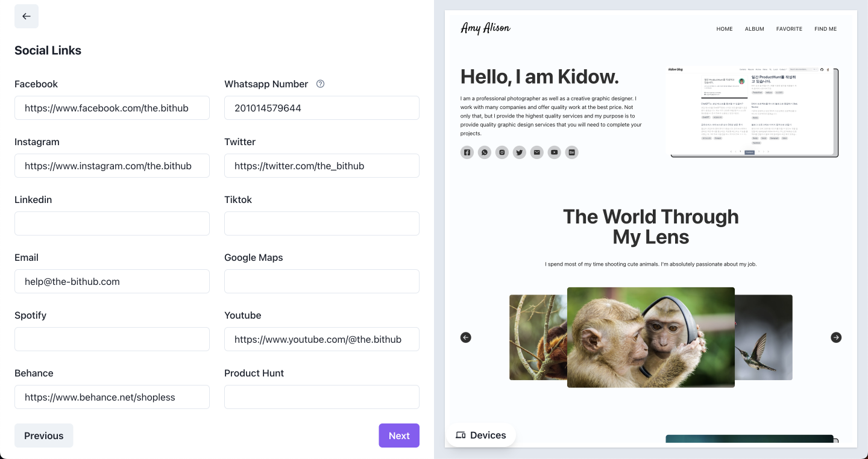
Task: Click the Whatsapp Number help icon
Action: tap(320, 84)
